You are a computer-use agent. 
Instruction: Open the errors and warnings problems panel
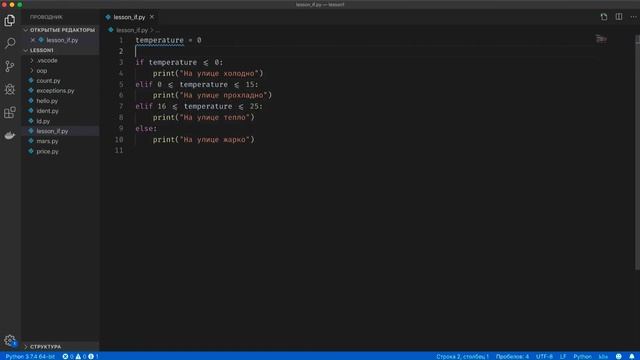pos(80,356)
